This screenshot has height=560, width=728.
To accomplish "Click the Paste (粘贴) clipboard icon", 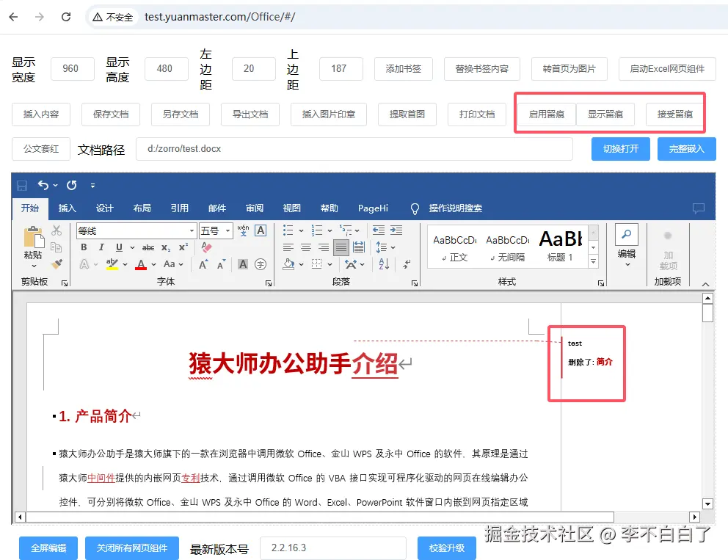I will (33, 236).
